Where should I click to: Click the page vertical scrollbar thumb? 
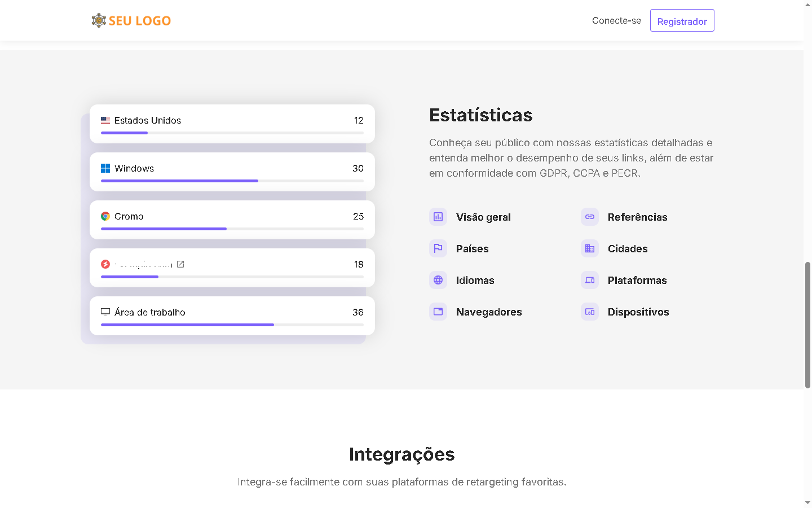[x=807, y=325]
